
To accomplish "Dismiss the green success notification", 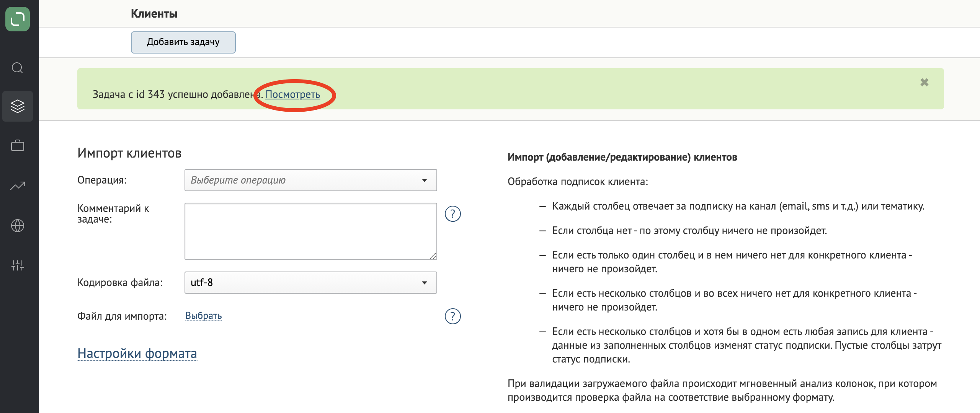I will pos(924,82).
